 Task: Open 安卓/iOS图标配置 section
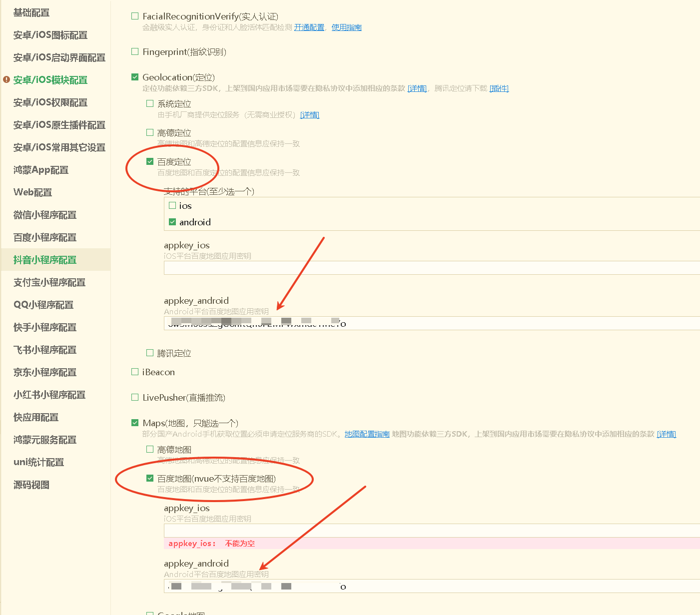[50, 35]
